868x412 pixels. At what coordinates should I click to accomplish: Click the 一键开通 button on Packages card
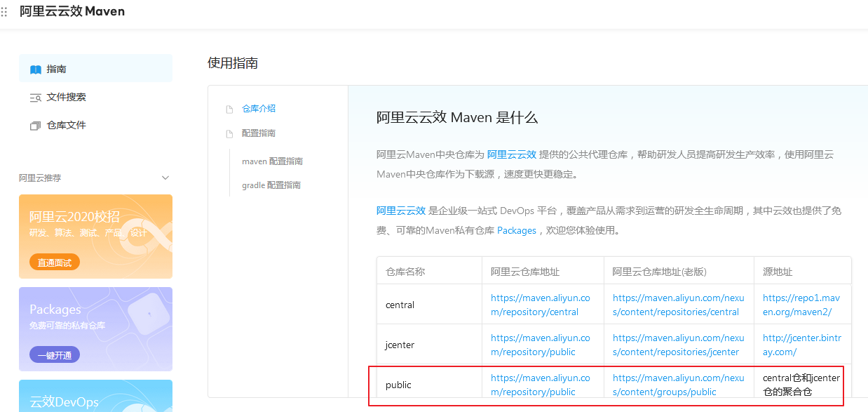tap(55, 355)
